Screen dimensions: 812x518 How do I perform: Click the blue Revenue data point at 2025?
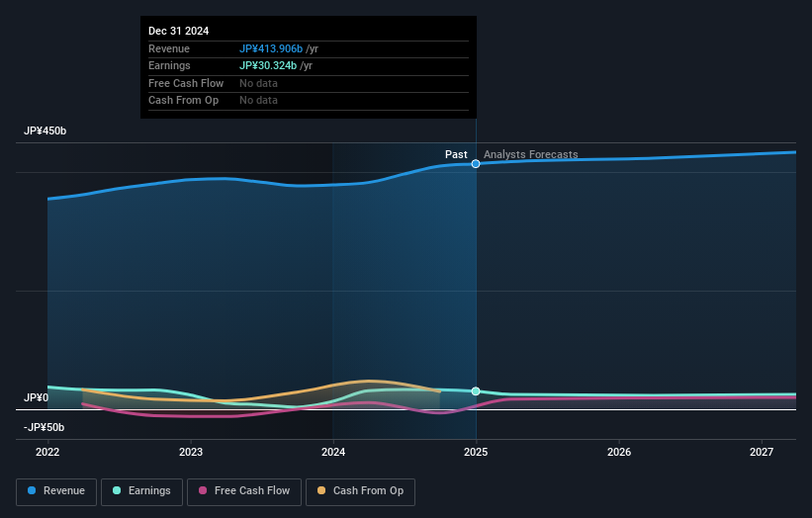click(x=476, y=164)
